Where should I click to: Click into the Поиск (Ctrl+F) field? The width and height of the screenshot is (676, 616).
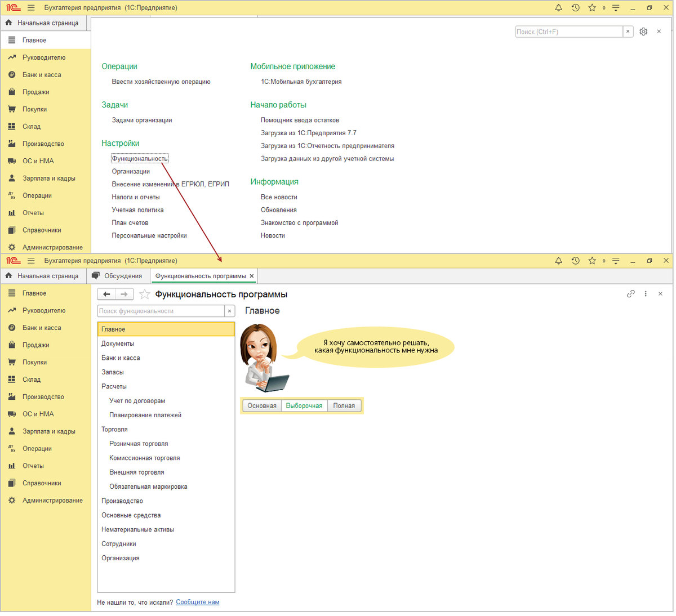(569, 32)
